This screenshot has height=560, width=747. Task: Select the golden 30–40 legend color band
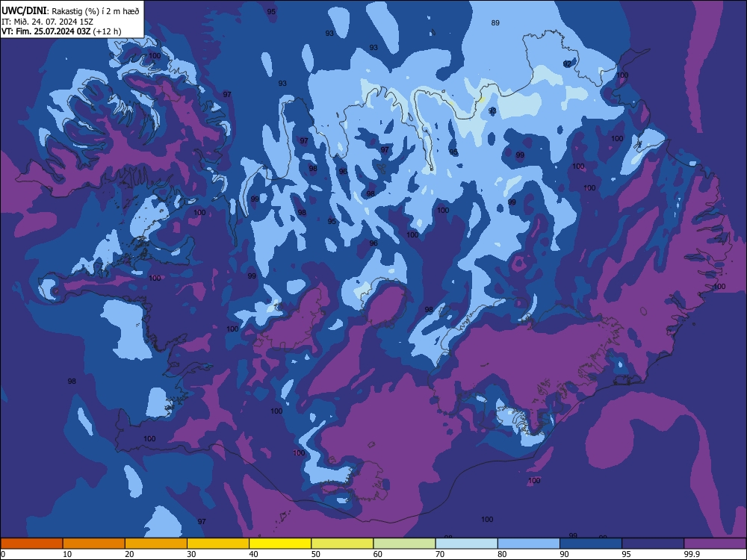pos(218,544)
